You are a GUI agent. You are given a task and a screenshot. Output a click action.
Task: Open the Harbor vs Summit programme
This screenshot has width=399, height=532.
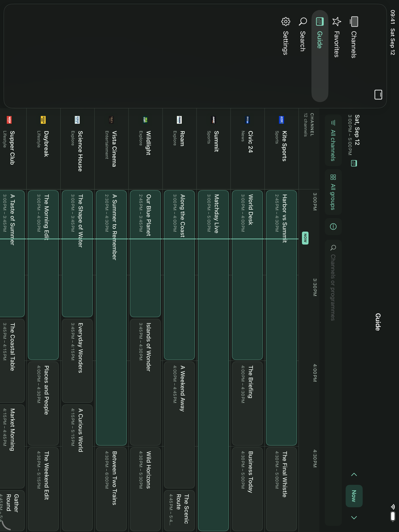[281, 318]
